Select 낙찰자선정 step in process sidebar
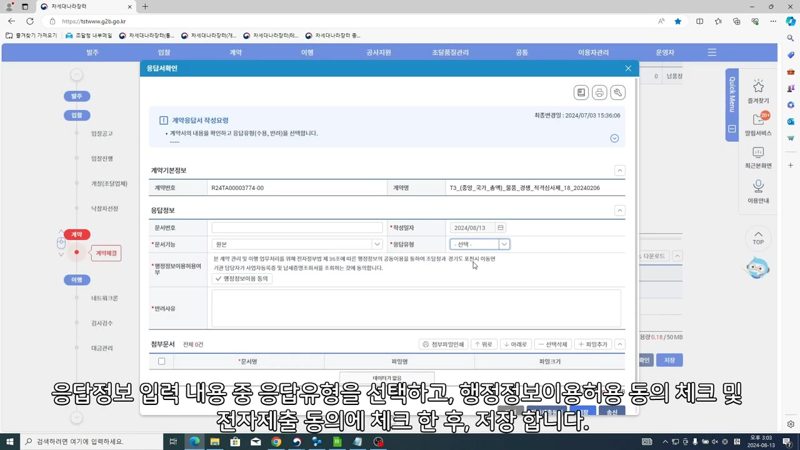This screenshot has width=800, height=450. (105, 209)
